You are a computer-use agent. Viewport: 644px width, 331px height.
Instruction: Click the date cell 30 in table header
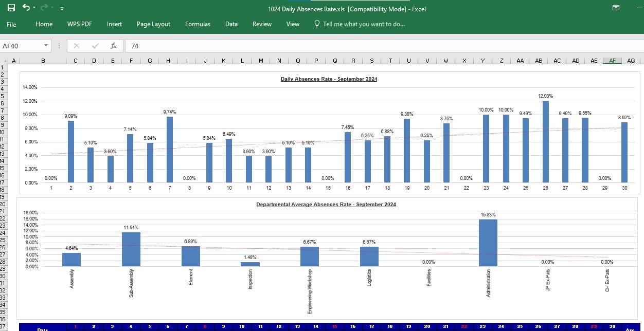pyautogui.click(x=612, y=326)
